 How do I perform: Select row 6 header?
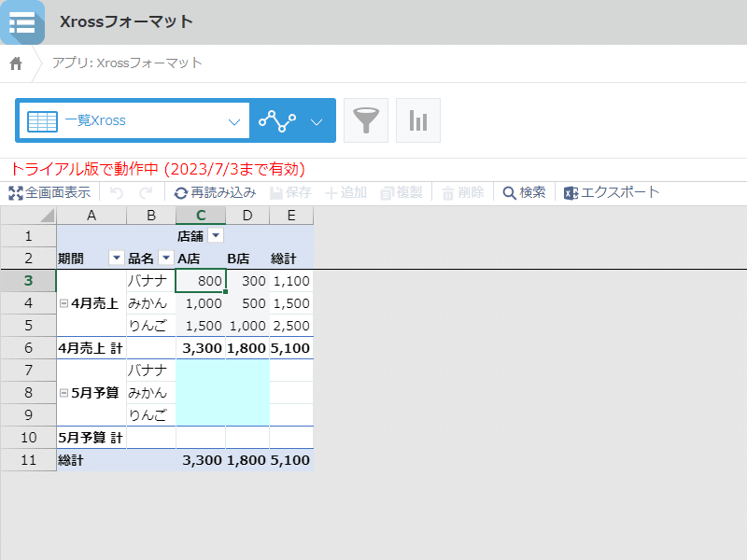(29, 347)
